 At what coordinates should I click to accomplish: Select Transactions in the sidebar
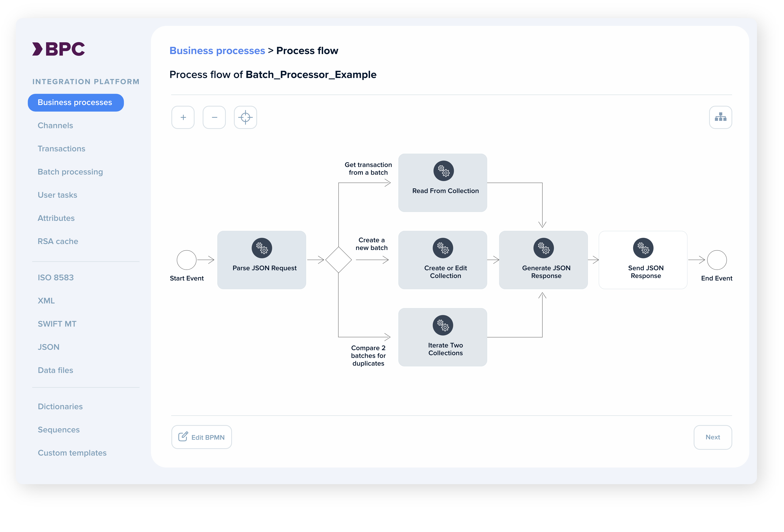pyautogui.click(x=61, y=148)
